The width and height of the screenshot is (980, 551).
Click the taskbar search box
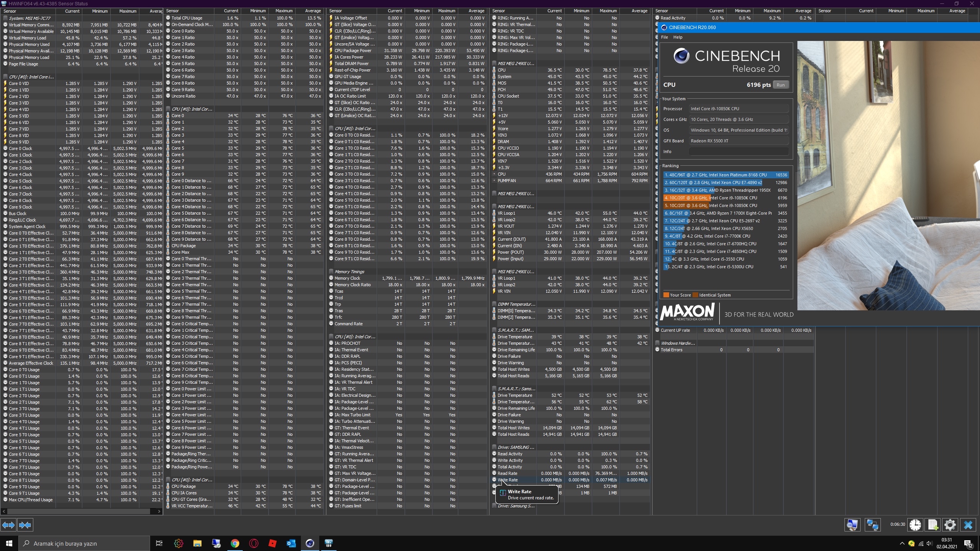click(84, 543)
